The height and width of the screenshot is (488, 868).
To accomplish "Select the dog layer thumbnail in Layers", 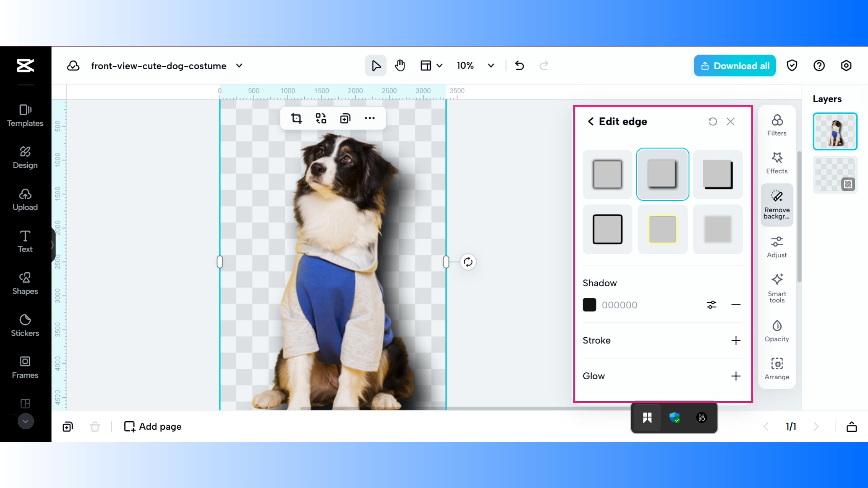I will click(x=835, y=131).
